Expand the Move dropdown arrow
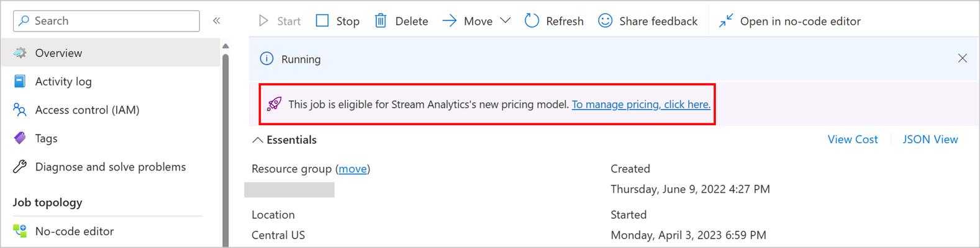 (x=506, y=20)
